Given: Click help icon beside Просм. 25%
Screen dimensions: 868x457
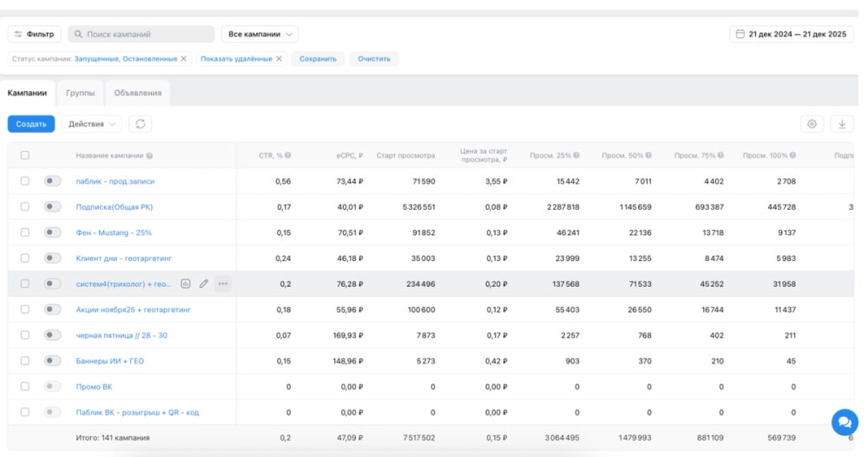Looking at the screenshot, I should [576, 155].
